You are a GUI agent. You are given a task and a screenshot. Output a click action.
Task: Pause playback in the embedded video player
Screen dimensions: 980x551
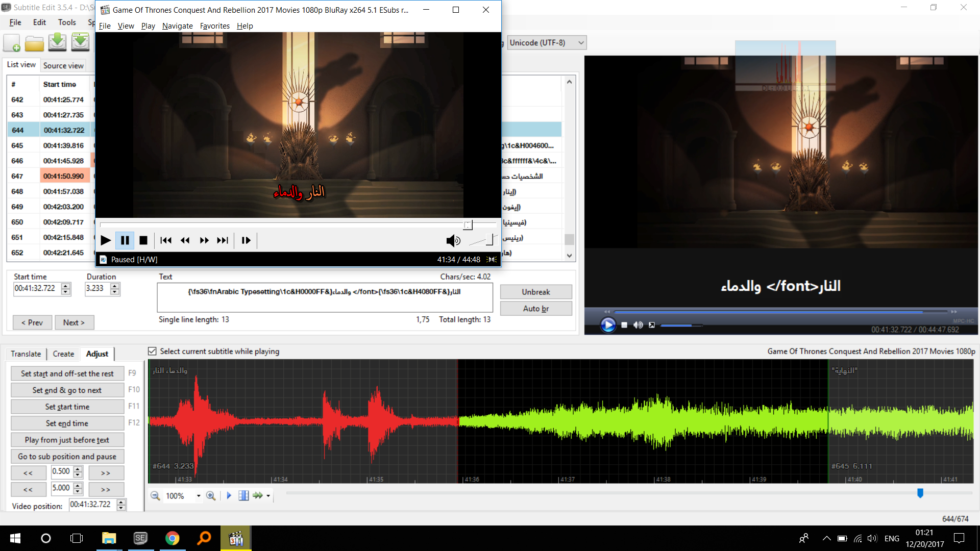125,240
